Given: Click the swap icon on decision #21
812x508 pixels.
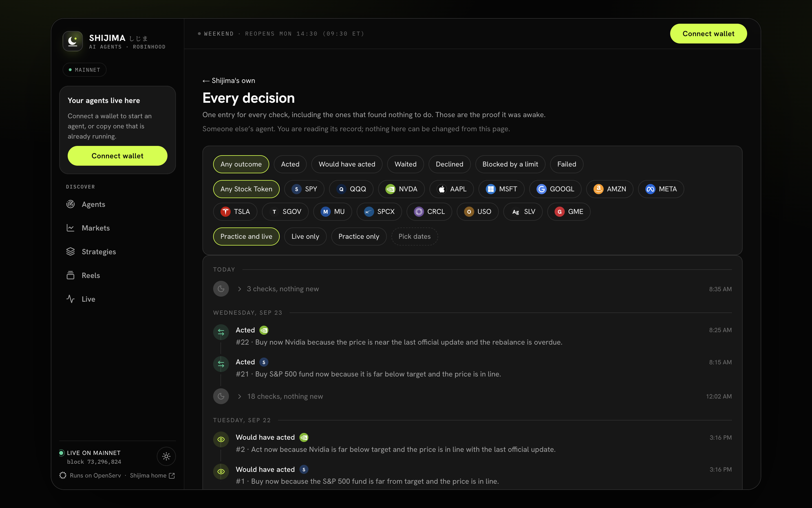Looking at the screenshot, I should [221, 364].
